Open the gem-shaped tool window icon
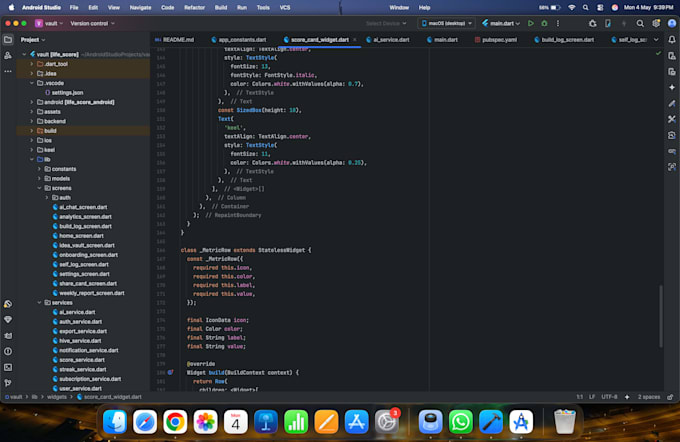This screenshot has width=680, height=442. [8, 320]
